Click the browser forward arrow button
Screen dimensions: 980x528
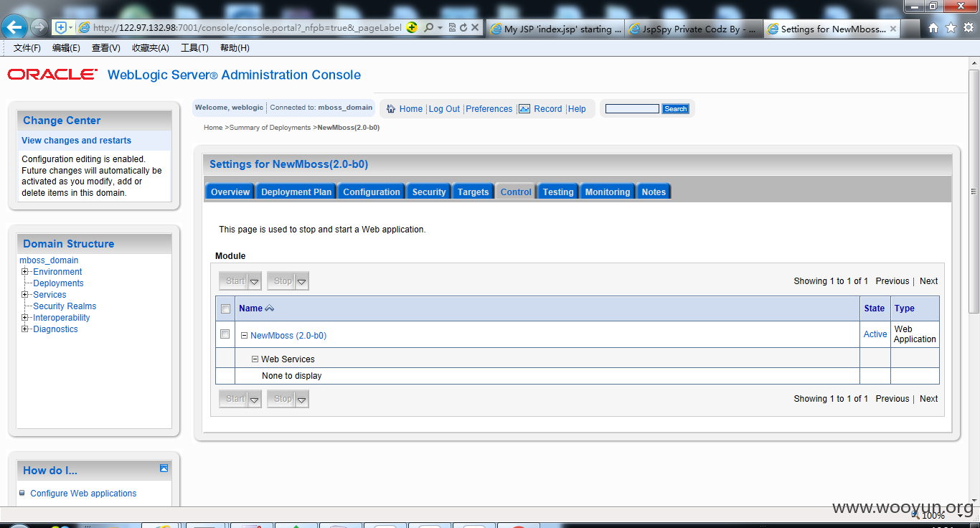point(39,28)
